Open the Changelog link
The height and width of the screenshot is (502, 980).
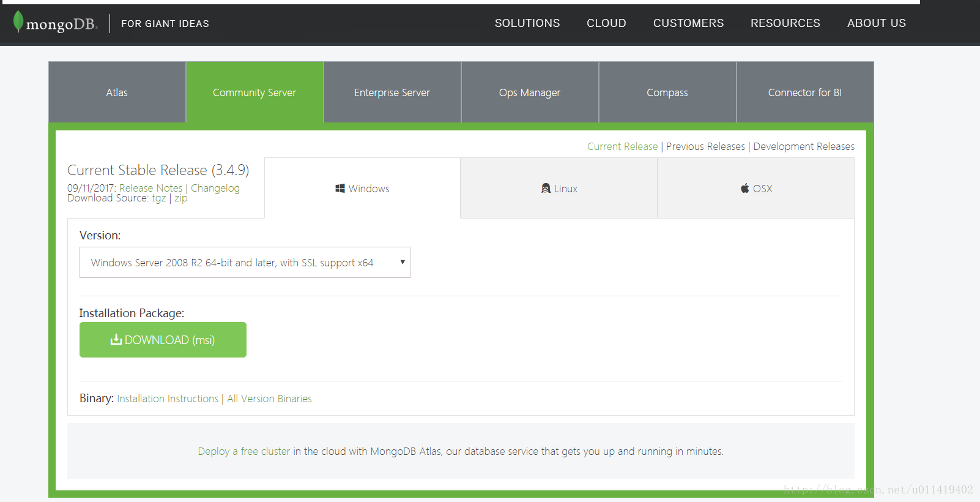click(x=215, y=188)
